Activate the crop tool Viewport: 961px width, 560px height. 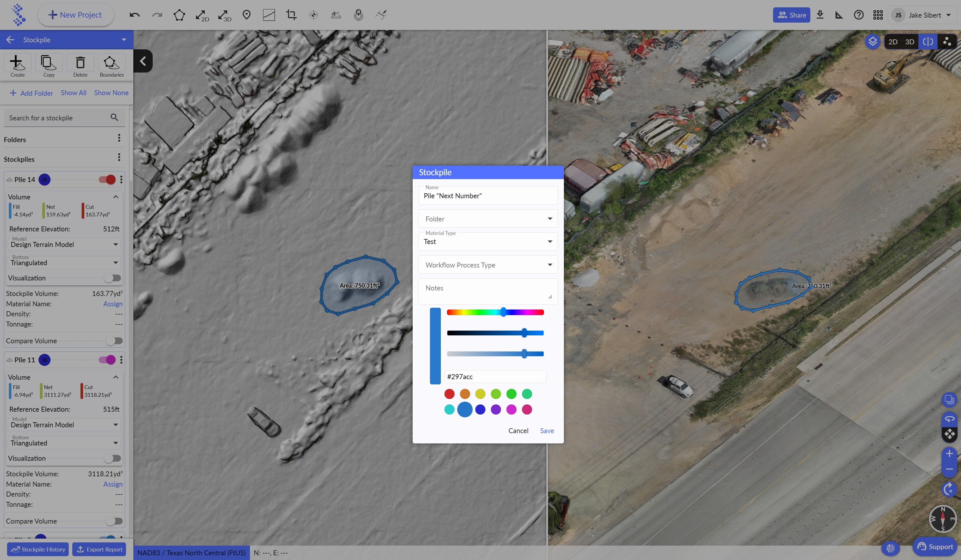(x=291, y=15)
